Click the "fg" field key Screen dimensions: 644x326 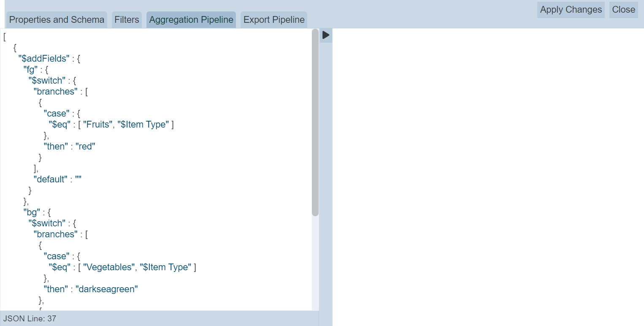pos(30,70)
